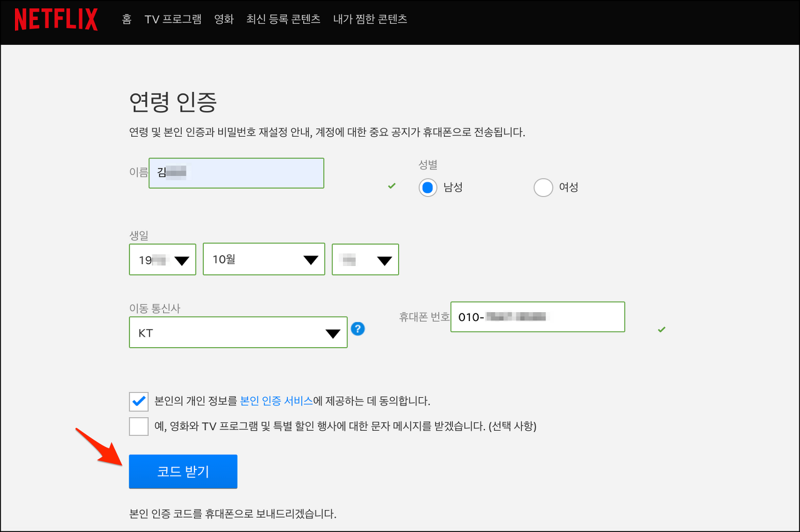Click inside the name input field
The height and width of the screenshot is (532, 800).
pos(236,173)
